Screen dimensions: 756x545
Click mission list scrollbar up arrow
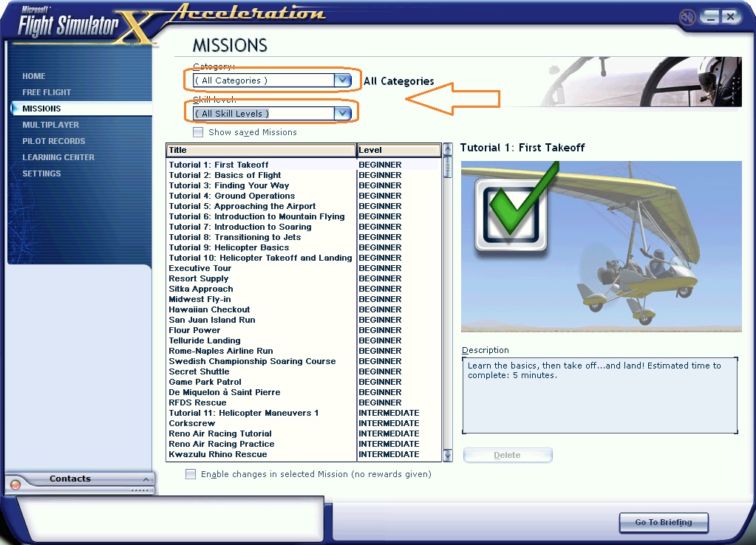(x=447, y=148)
